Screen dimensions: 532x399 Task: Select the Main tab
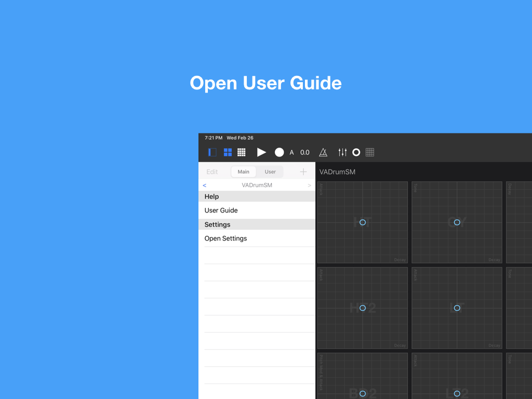click(x=244, y=172)
